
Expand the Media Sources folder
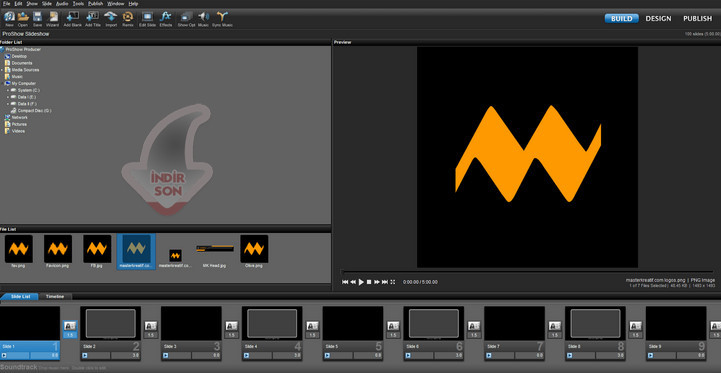(2, 70)
